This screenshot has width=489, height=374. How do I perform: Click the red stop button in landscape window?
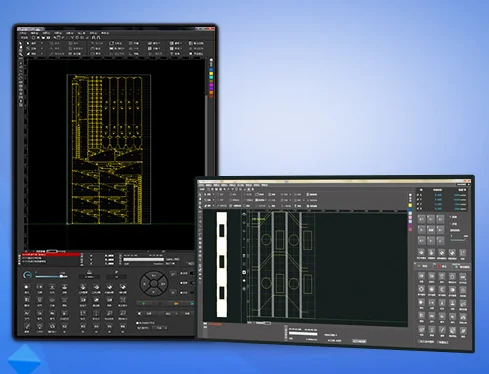click(x=441, y=266)
